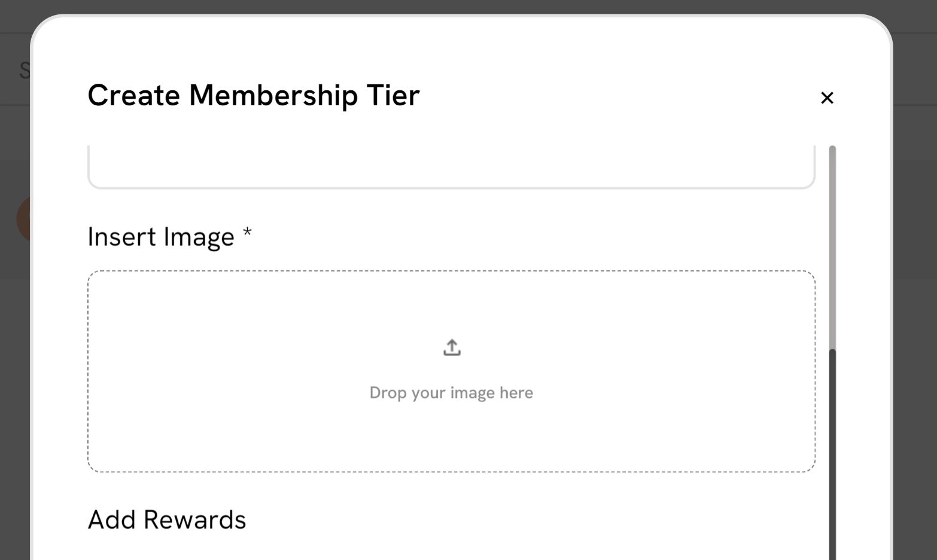Click the dimmed backdrop right of the dialog

click(914, 359)
